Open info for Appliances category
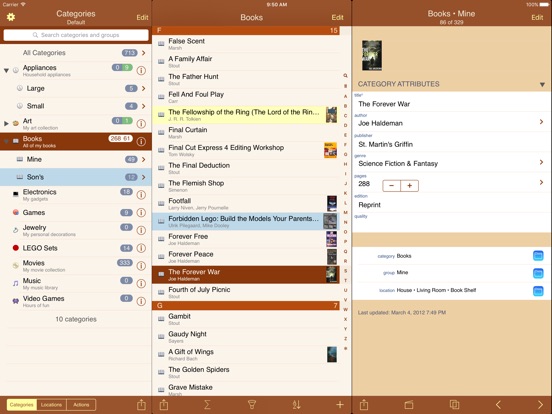The image size is (552, 414). coord(141,70)
